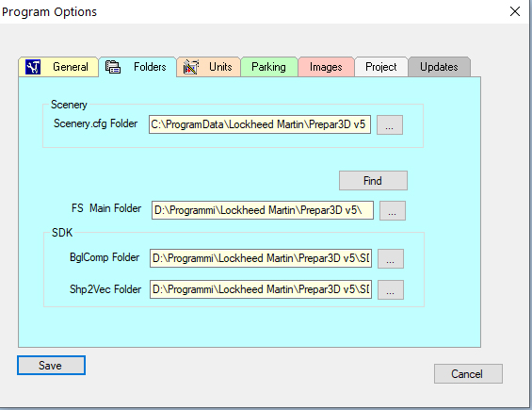Go to the Updates tab
Screen dimensions: 532x410
tap(439, 67)
